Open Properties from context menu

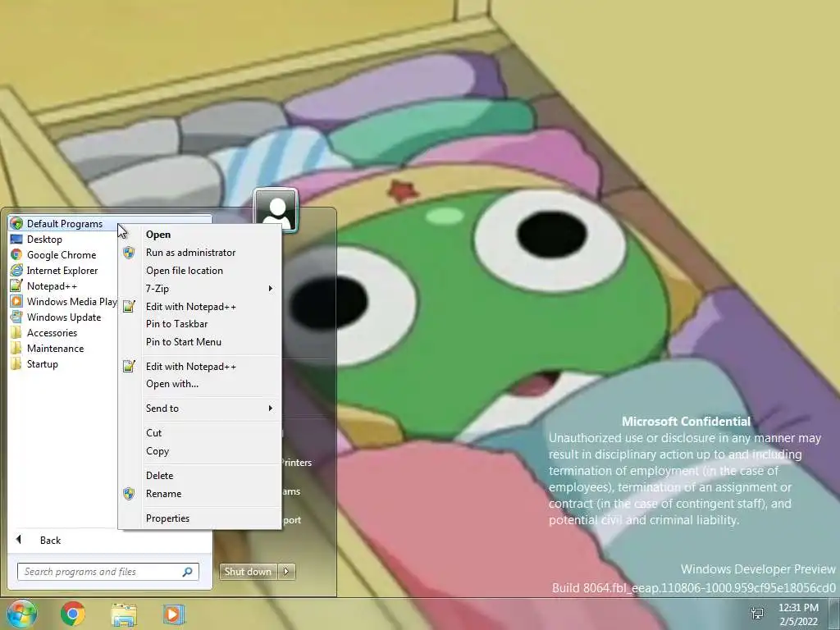point(200,518)
